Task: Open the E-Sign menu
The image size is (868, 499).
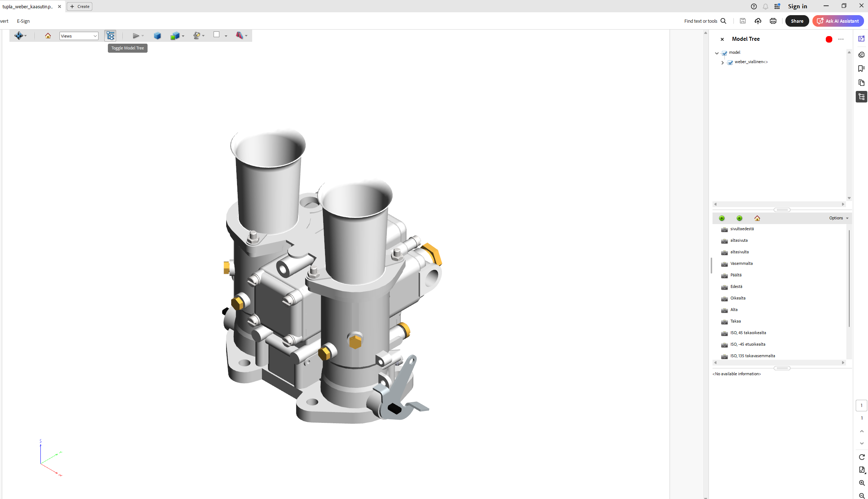Action: 23,21
